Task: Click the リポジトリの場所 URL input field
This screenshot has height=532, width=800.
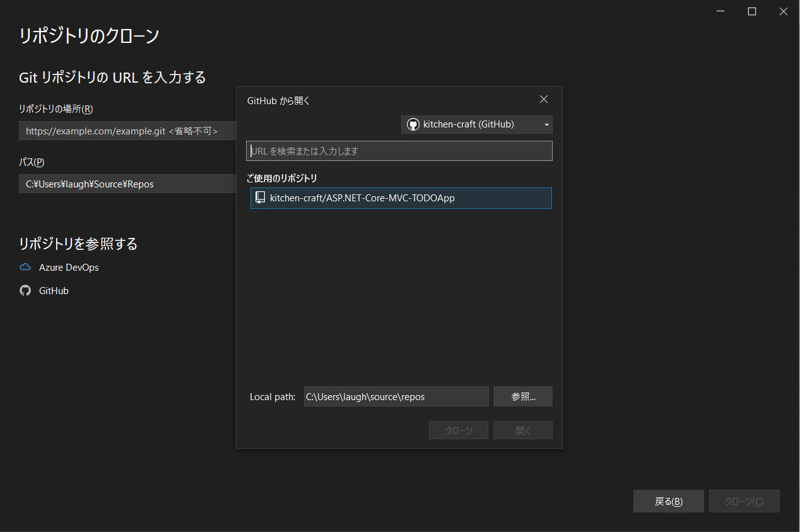Action: coord(127,131)
